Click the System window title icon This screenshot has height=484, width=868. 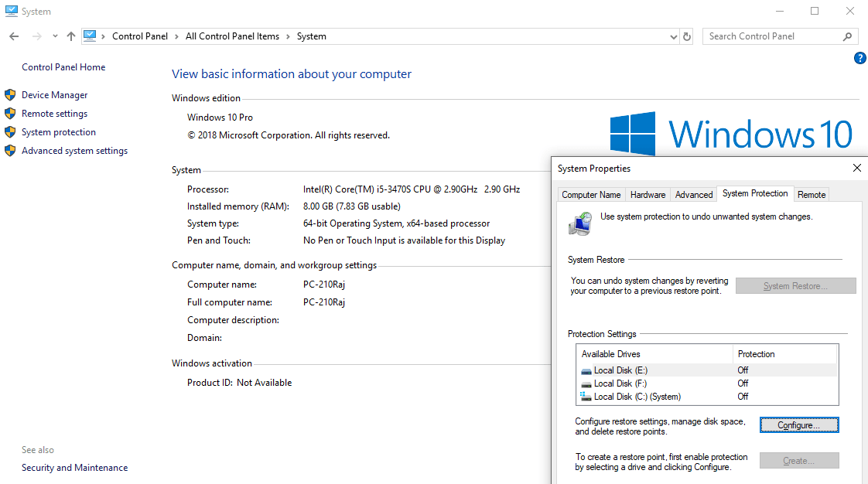[11, 11]
